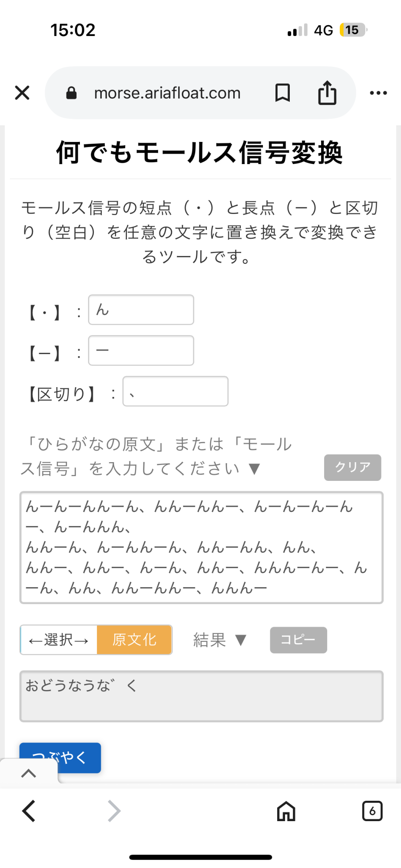Select the ←選択→ toggle option
This screenshot has height=868, width=401.
click(x=59, y=640)
